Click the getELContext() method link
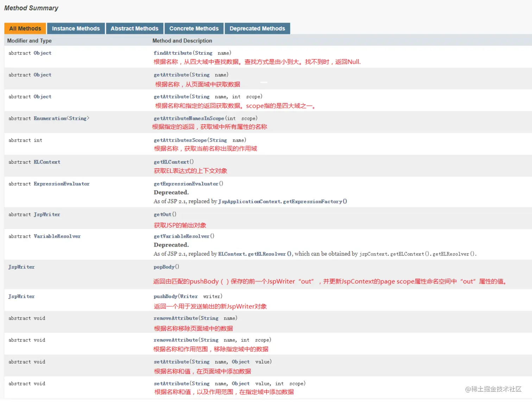The height and width of the screenshot is (403, 532). point(171,162)
